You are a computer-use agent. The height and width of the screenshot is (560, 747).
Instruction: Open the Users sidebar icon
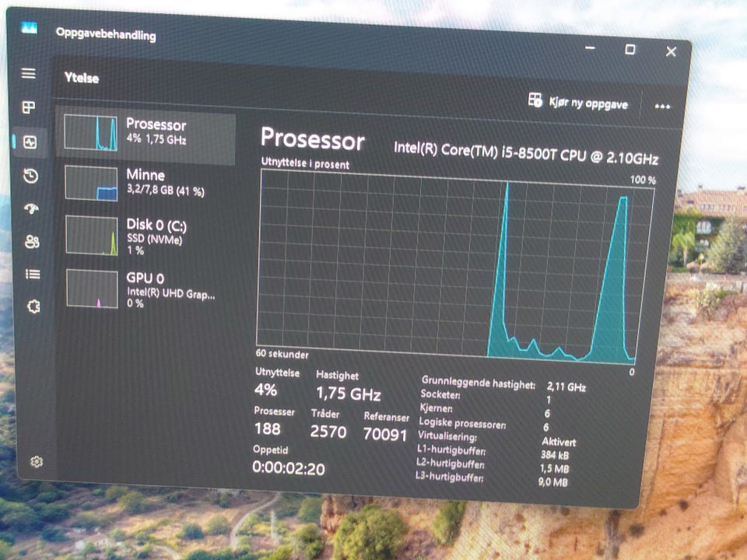click(32, 241)
